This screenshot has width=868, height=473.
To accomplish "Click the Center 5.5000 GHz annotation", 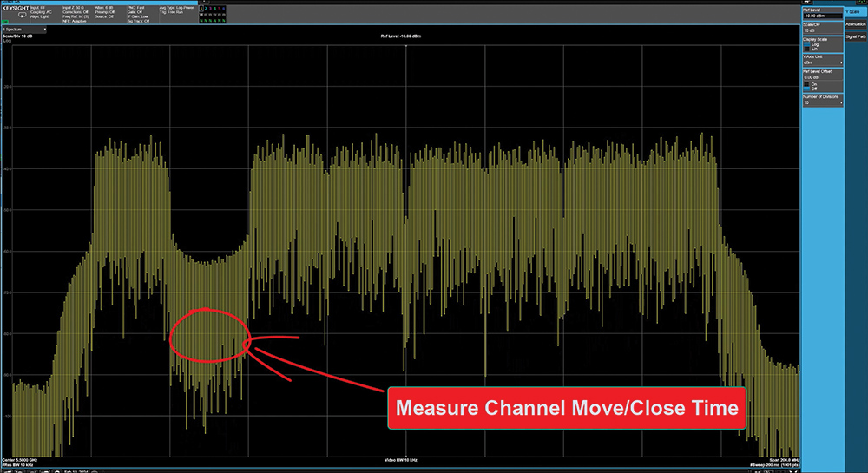I will pyautogui.click(x=20, y=460).
